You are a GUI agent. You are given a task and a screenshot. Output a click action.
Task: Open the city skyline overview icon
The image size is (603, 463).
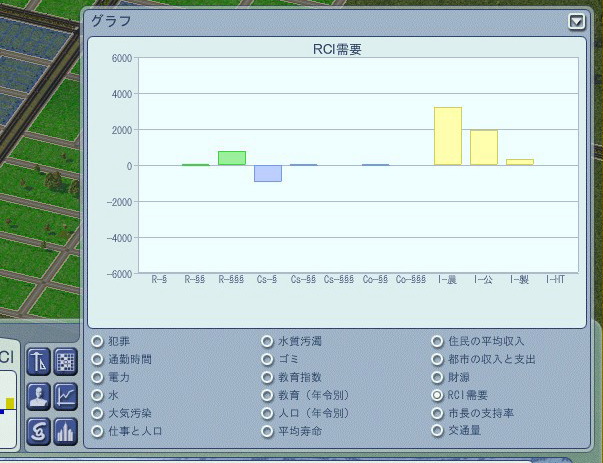point(66,431)
